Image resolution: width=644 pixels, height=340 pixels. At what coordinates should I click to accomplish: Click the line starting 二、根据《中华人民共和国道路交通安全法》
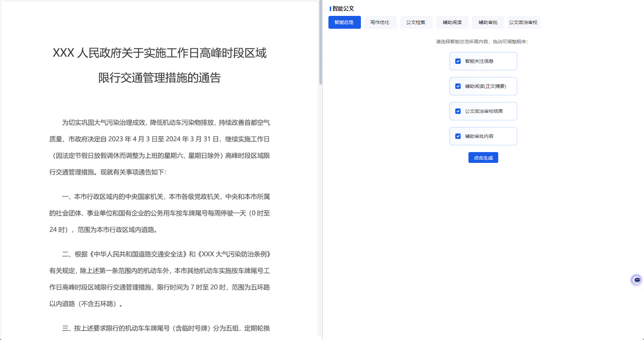166,254
